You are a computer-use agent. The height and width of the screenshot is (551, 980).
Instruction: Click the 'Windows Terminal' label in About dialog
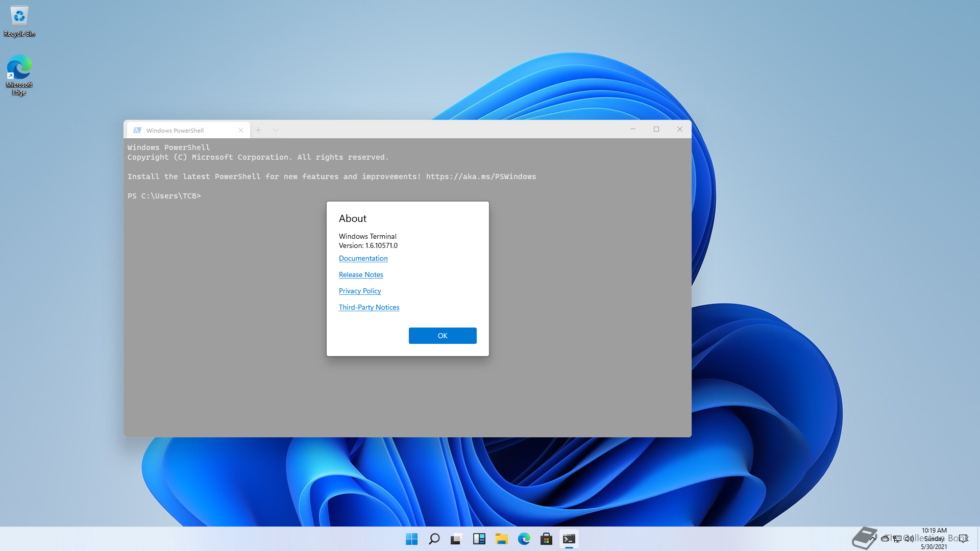click(x=367, y=236)
